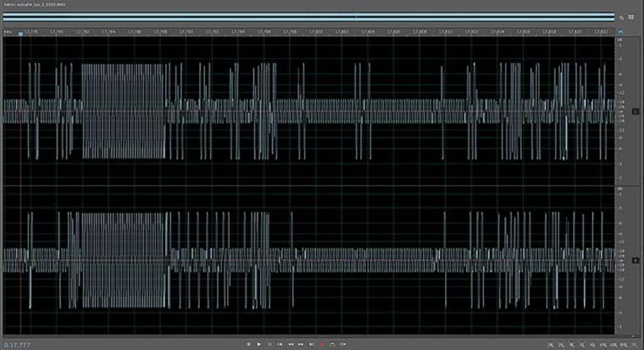644x350 pixels.
Task: Click the Rewind transport button
Action: point(291,344)
